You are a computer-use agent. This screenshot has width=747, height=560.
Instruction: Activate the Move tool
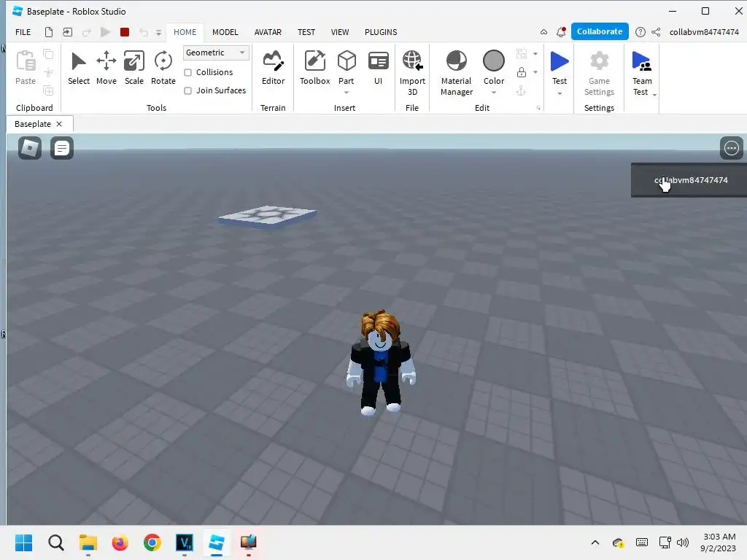point(107,69)
